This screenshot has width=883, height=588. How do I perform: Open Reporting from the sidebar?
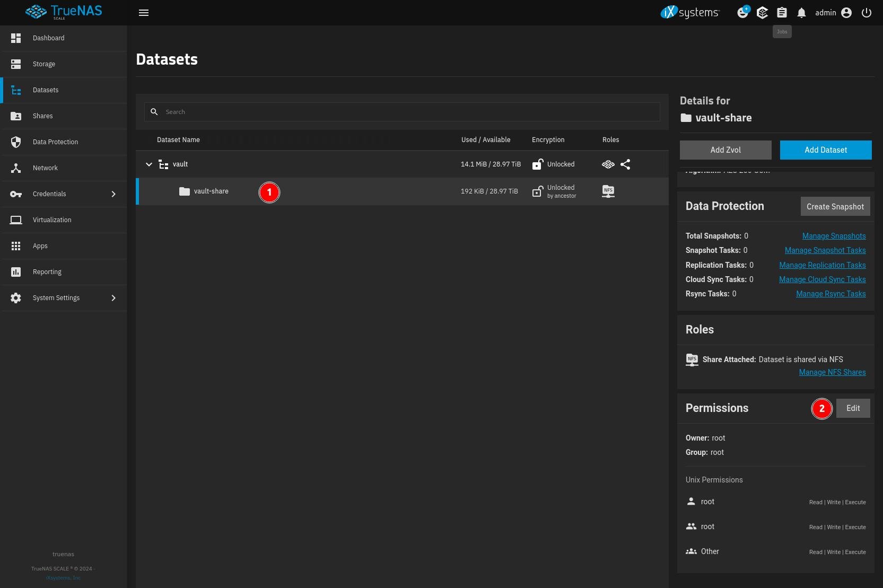click(64, 272)
